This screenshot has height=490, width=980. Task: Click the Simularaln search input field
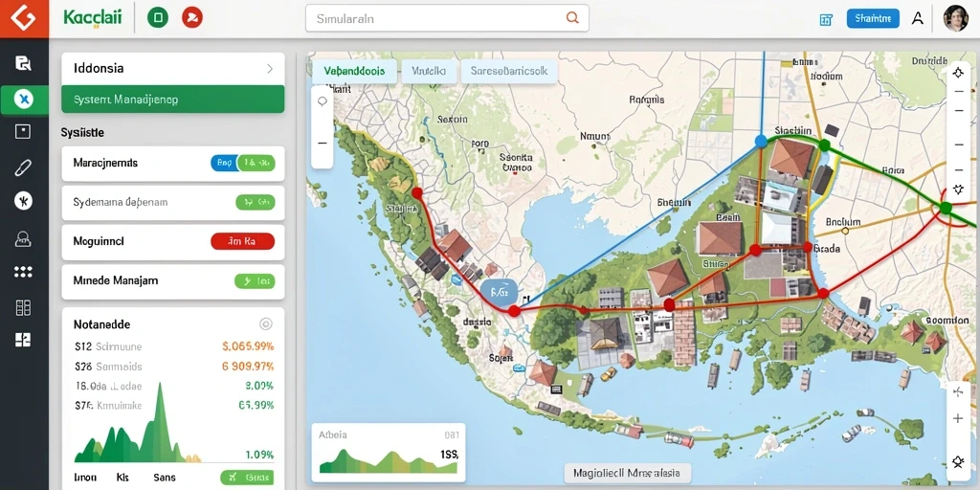pos(447,18)
